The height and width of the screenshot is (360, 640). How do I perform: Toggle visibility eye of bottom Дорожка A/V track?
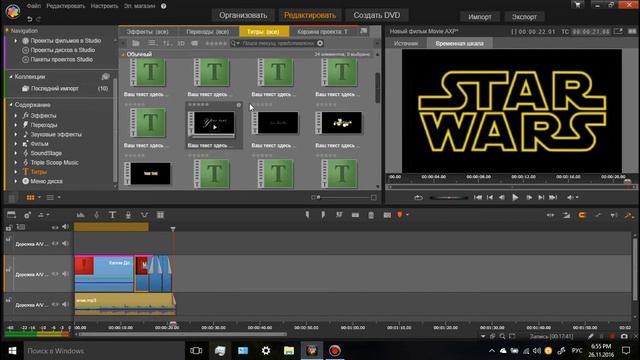[x=55, y=304]
